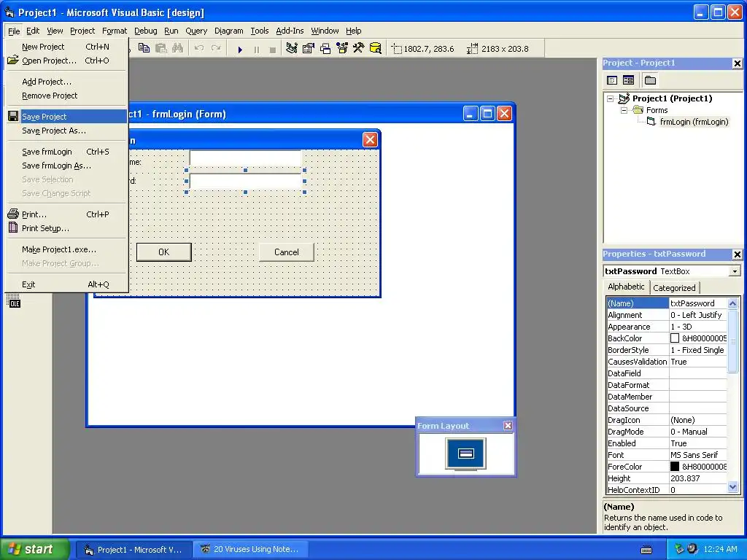Click the Paste toolbar icon
The height and width of the screenshot is (560, 747).
tap(161, 48)
